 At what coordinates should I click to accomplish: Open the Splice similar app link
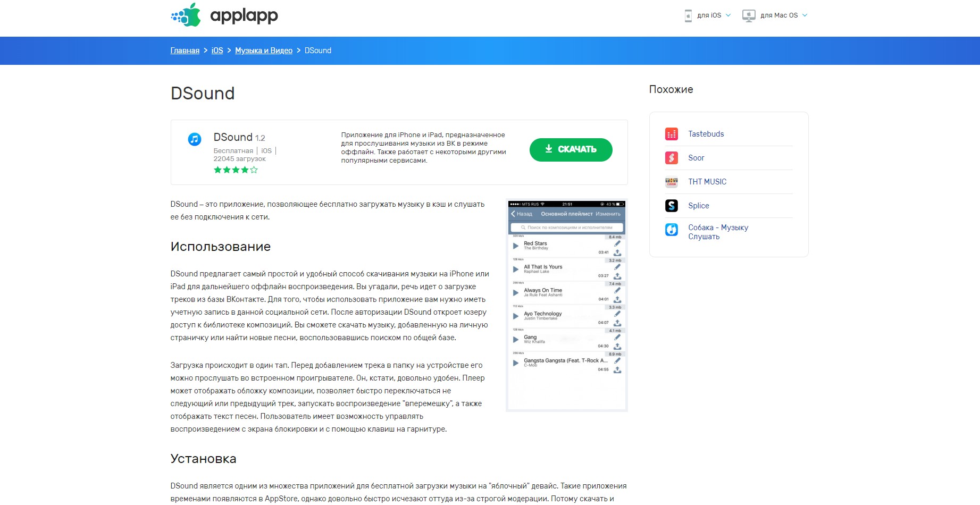[x=699, y=206]
